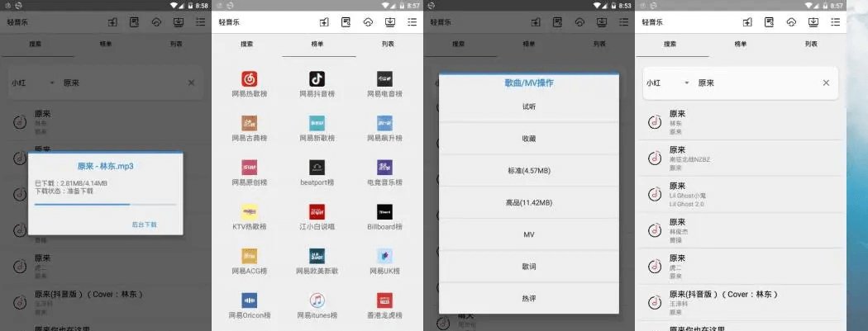The image size is (868, 331).
Task: Open the 网易itunes榜 chart icon
Action: [x=317, y=300]
